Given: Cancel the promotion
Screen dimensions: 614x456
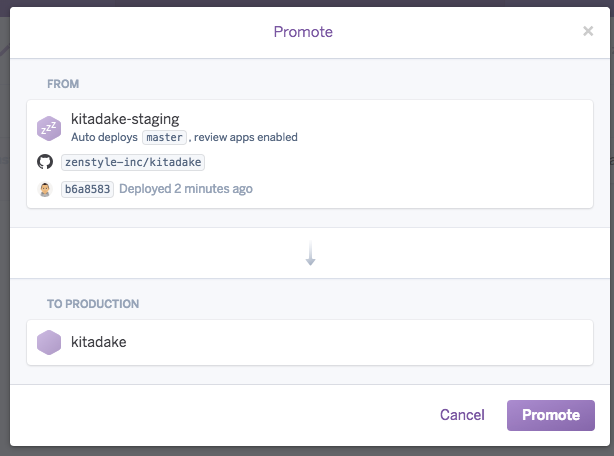Looking at the screenshot, I should [x=462, y=415].
